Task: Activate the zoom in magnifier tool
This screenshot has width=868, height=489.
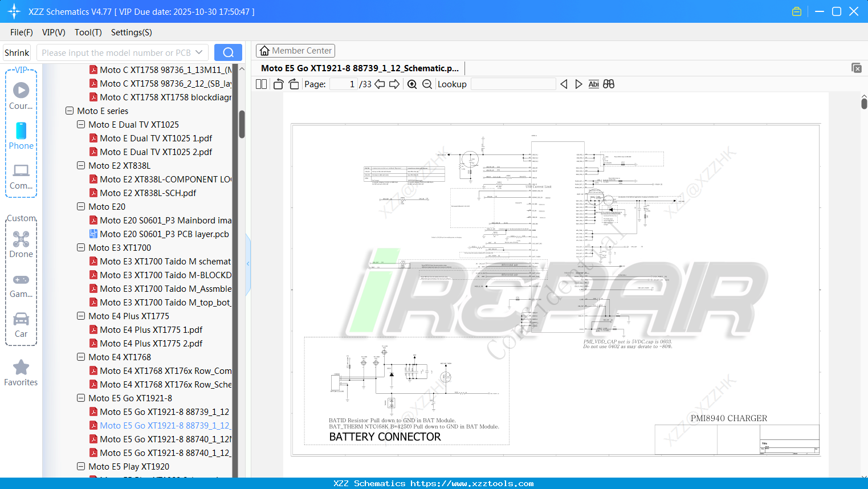Action: coord(411,84)
